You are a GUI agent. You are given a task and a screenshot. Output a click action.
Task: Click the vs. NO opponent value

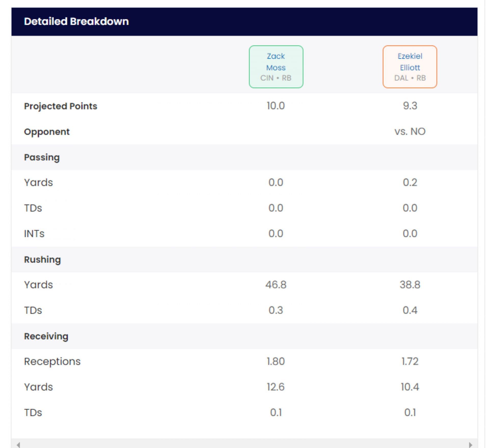pos(410,132)
